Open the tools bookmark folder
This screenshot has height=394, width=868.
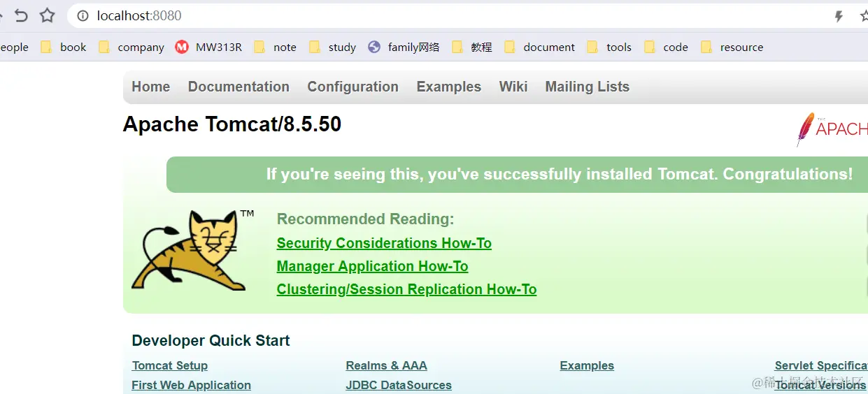click(609, 47)
